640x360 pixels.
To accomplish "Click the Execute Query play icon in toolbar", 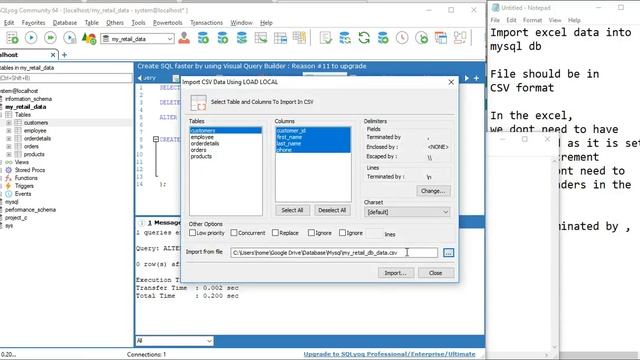I will (x=31, y=38).
